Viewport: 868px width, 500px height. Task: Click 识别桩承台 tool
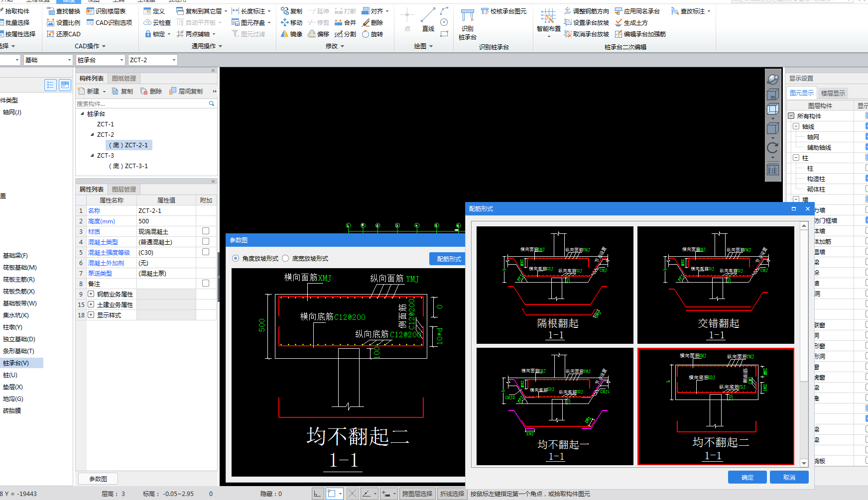point(467,25)
